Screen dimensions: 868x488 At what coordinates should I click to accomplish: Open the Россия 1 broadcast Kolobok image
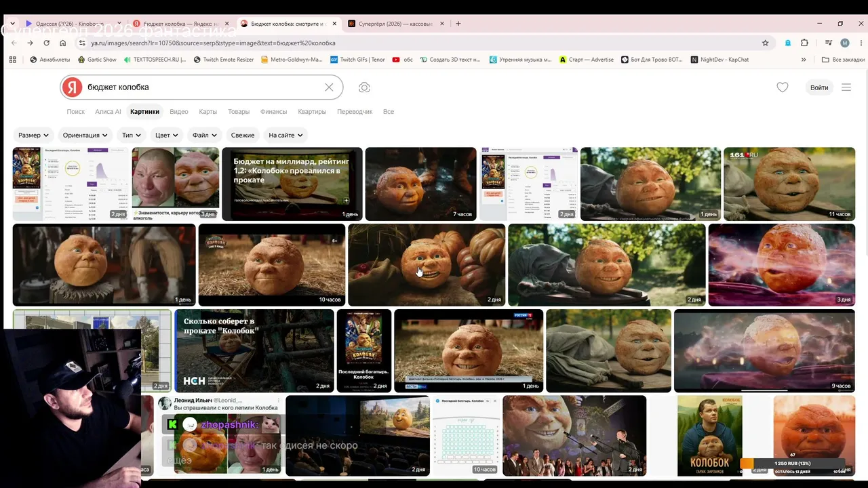coord(469,351)
